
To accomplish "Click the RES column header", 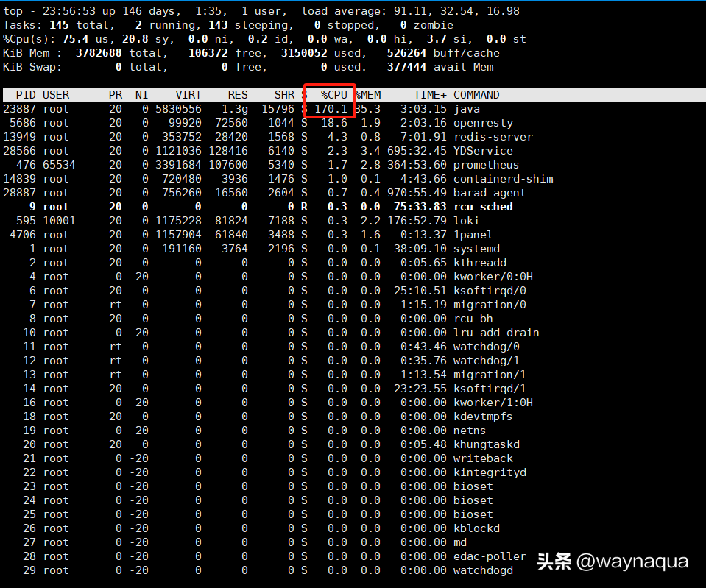I will 238,95.
